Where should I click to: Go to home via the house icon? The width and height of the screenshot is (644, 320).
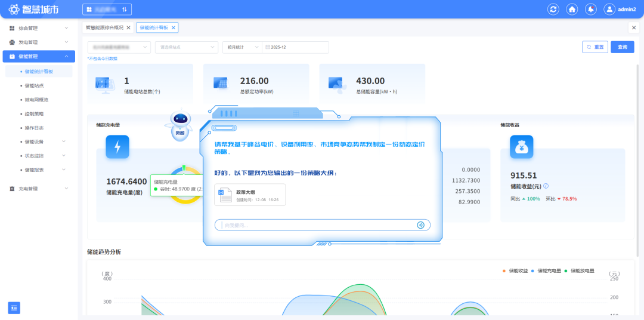pyautogui.click(x=572, y=10)
